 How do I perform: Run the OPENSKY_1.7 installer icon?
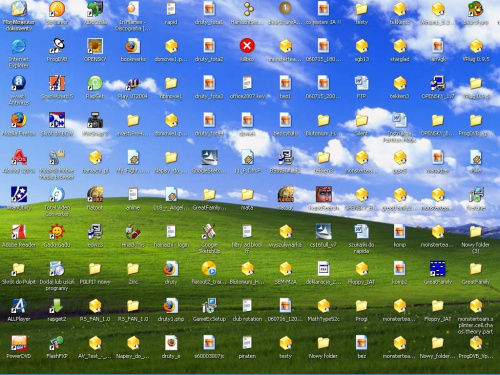[438, 83]
